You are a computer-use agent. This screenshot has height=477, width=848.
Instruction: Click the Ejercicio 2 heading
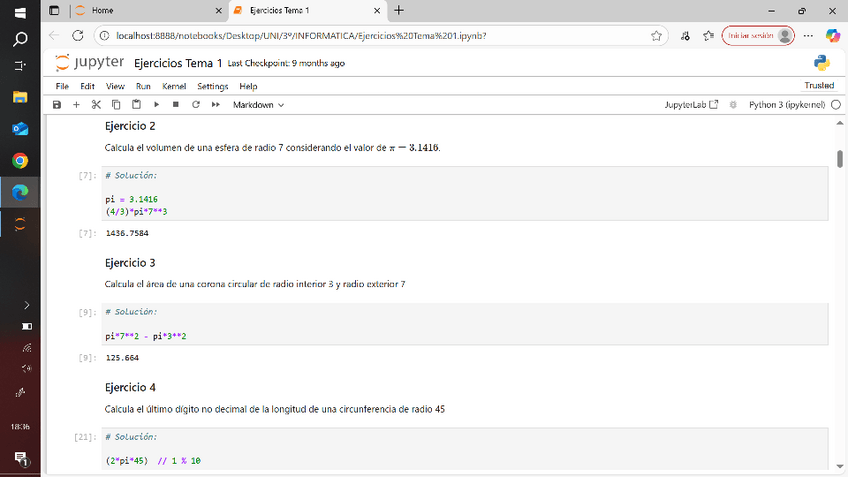[130, 126]
